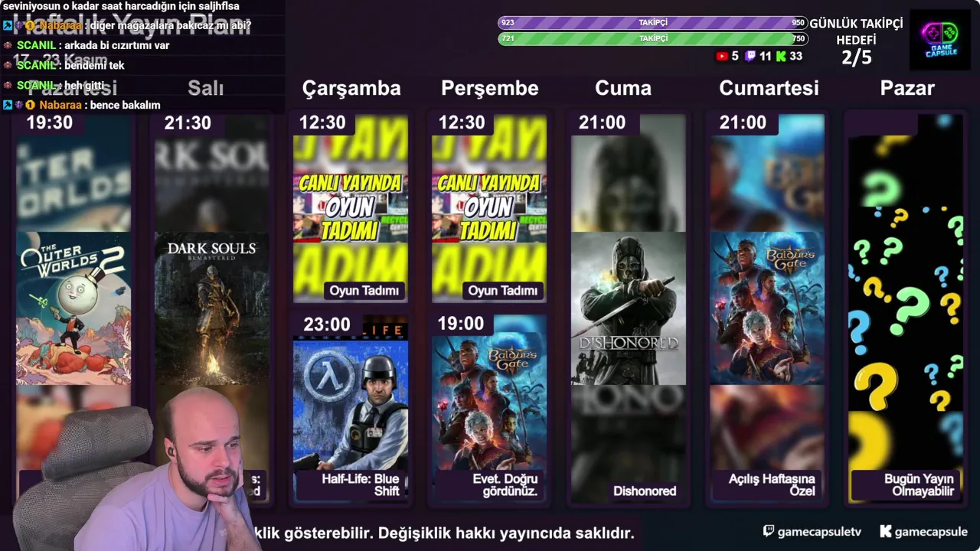Select the Pazar day header
This screenshot has height=551, width=980.
point(907,88)
